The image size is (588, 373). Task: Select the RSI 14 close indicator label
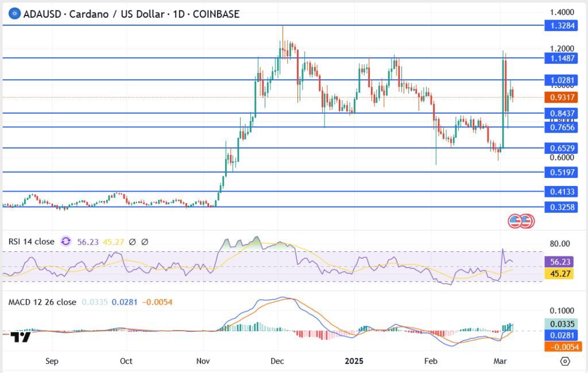31,242
